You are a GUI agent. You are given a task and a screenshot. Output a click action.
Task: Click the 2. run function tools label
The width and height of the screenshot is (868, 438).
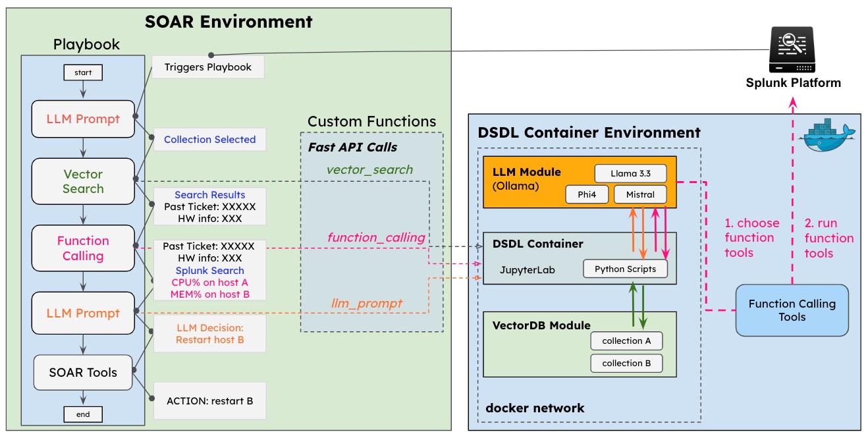[x=829, y=238]
